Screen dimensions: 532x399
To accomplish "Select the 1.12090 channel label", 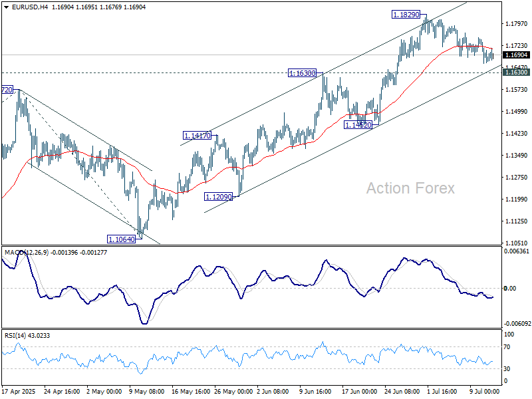I will (x=217, y=196).
